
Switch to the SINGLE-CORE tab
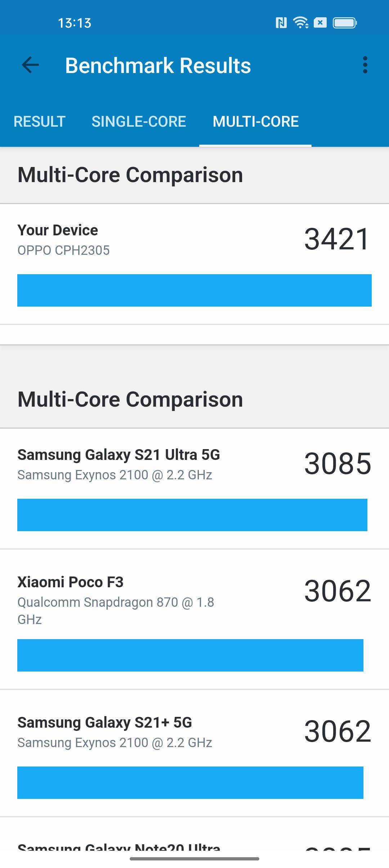(139, 122)
